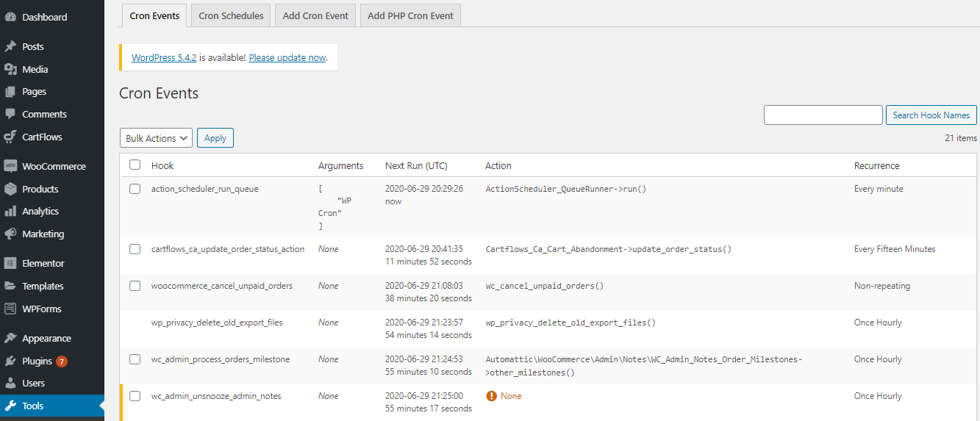Viewport: 980px width, 421px height.
Task: Open the Dashboard icon in sidebar
Action: click(10, 17)
